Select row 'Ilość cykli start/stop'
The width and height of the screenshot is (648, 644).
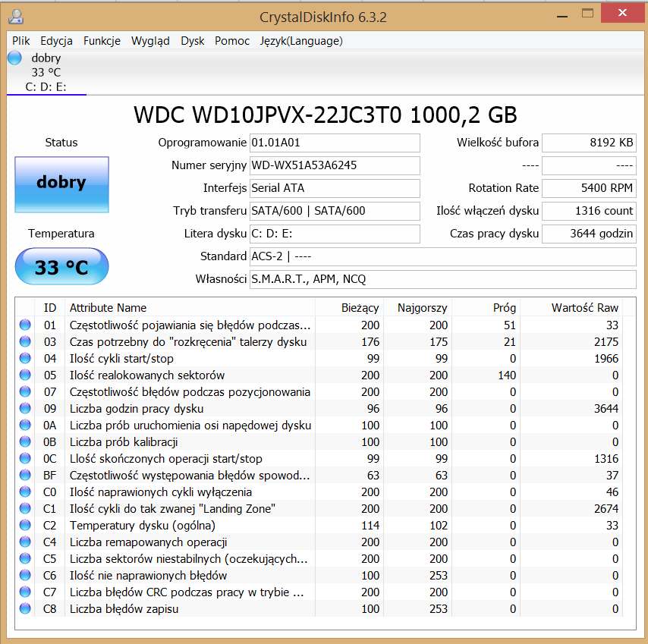pyautogui.click(x=319, y=359)
